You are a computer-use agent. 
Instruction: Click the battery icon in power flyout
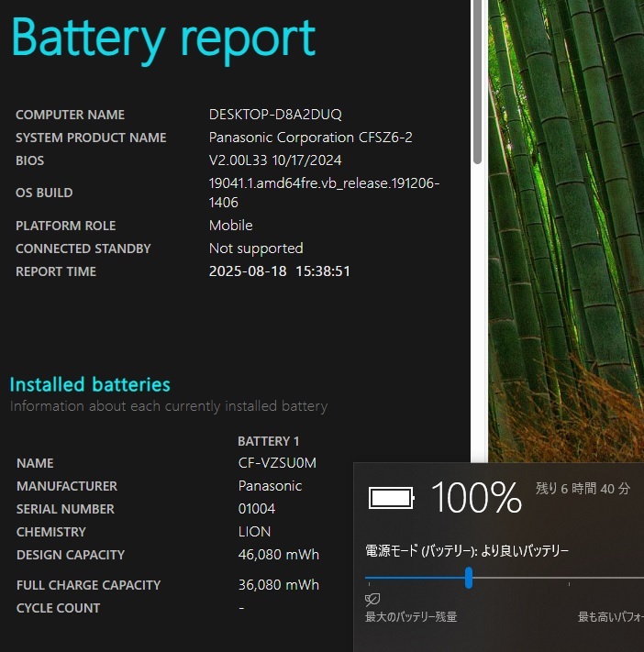point(392,498)
